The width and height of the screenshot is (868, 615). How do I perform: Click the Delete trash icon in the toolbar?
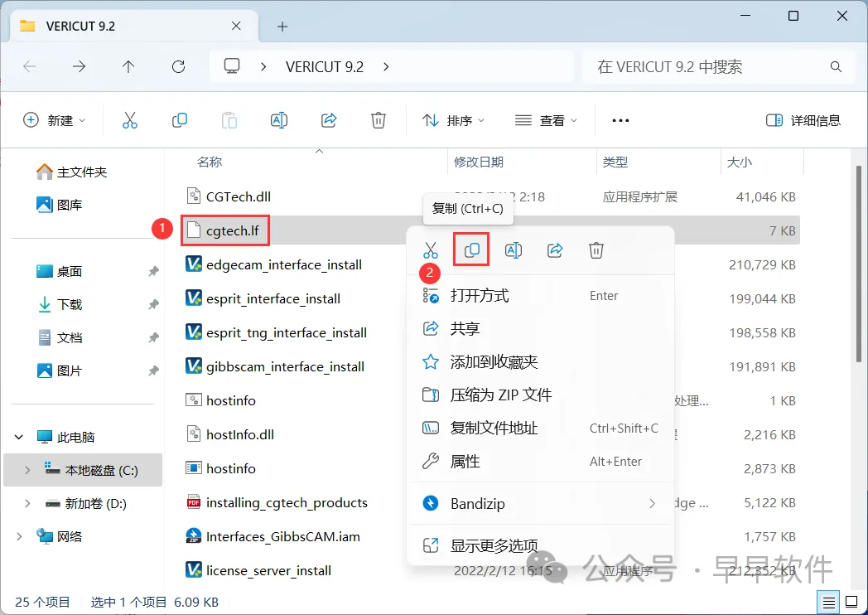[378, 120]
